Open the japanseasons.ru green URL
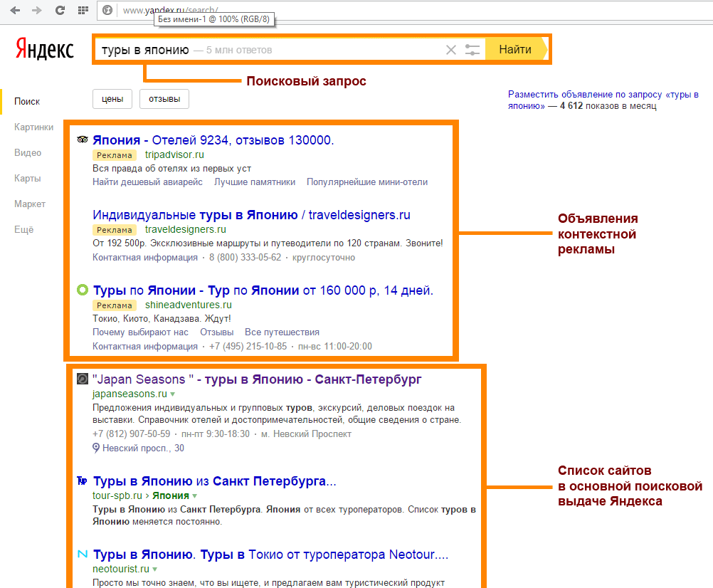The width and height of the screenshot is (713, 588). click(130, 394)
